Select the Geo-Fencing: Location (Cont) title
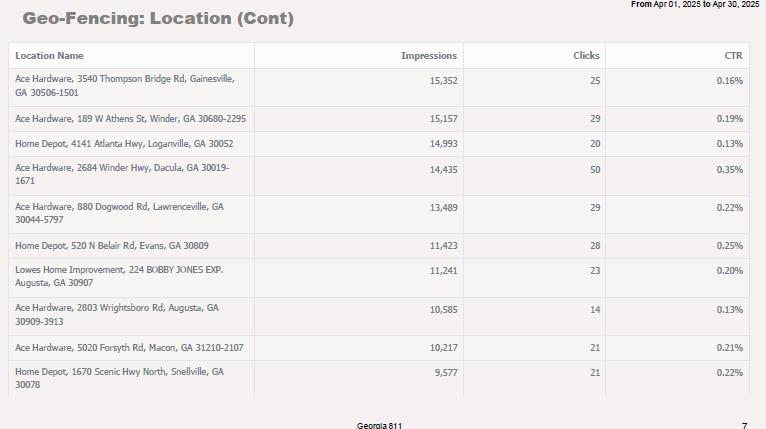 (x=158, y=19)
